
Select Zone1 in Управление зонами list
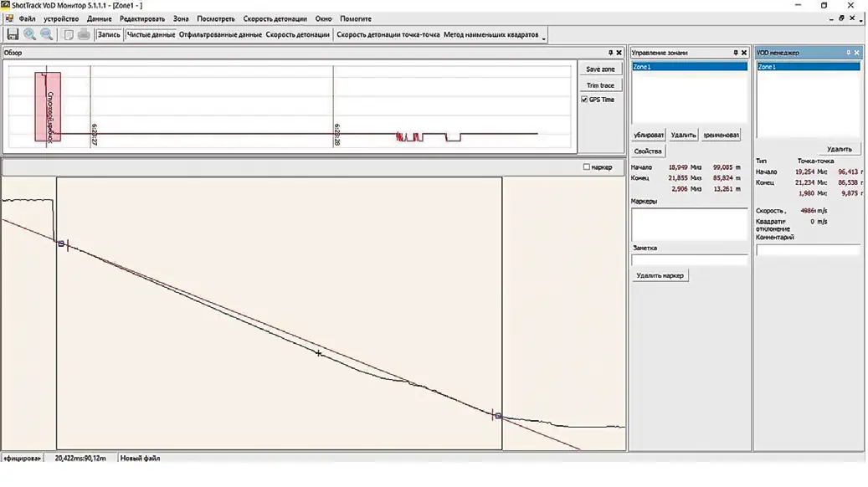(x=689, y=66)
